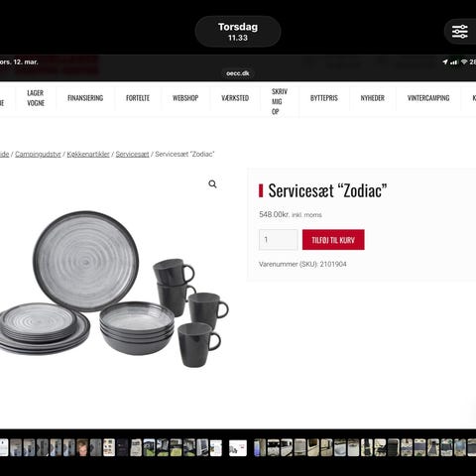Click the magnifier zoom icon on product image
This screenshot has height=476, width=476.
(x=212, y=184)
